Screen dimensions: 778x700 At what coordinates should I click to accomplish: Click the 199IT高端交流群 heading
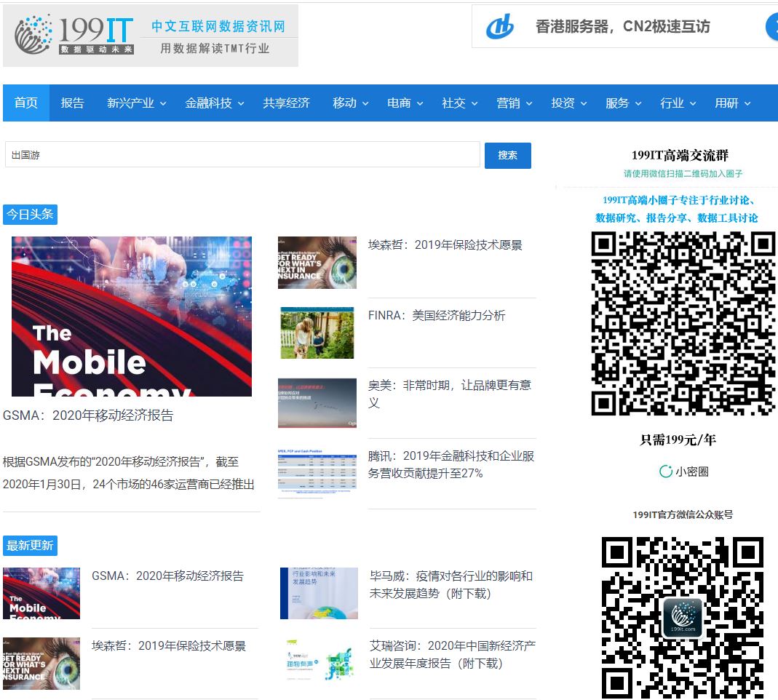click(x=680, y=155)
